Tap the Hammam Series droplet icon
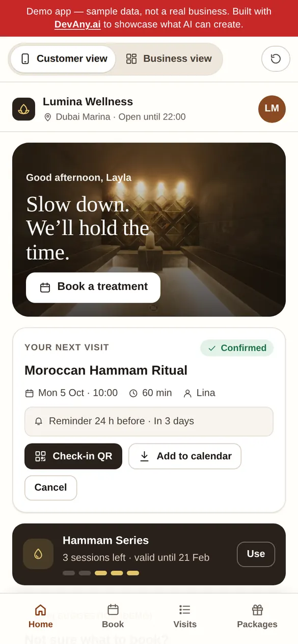 point(38,554)
